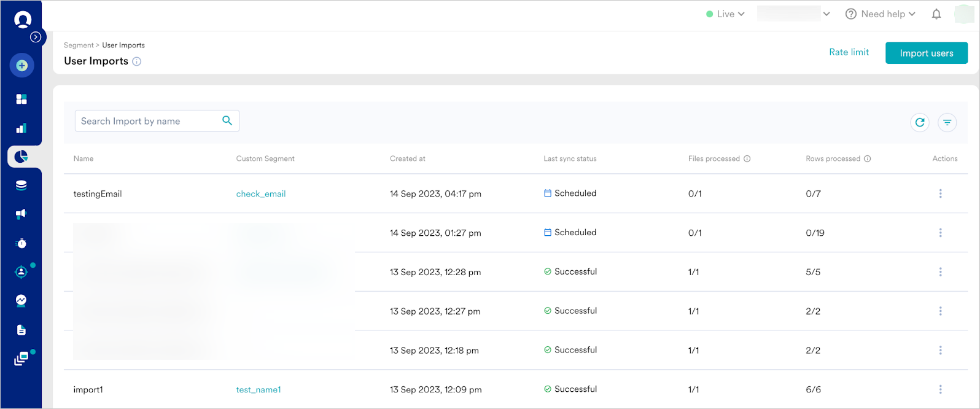
Task: Expand the Need help dropdown
Action: click(x=880, y=14)
